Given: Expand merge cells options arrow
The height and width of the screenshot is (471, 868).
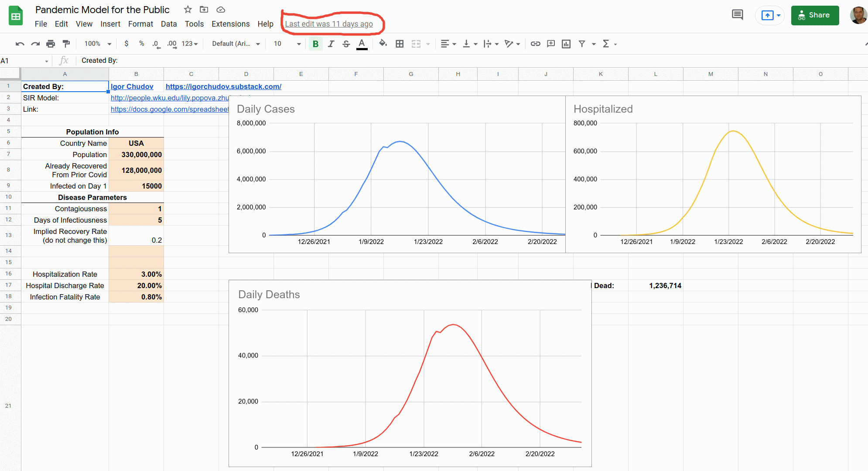Looking at the screenshot, I should coord(428,44).
